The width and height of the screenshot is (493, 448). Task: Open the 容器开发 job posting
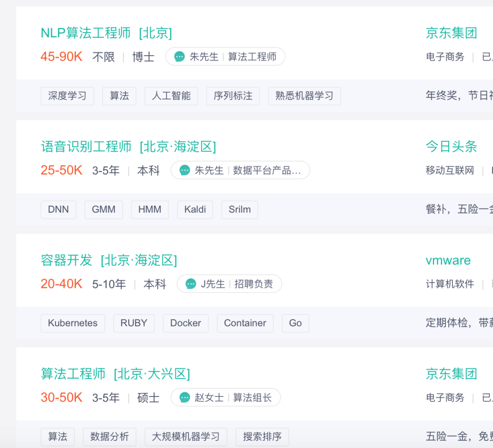click(109, 260)
